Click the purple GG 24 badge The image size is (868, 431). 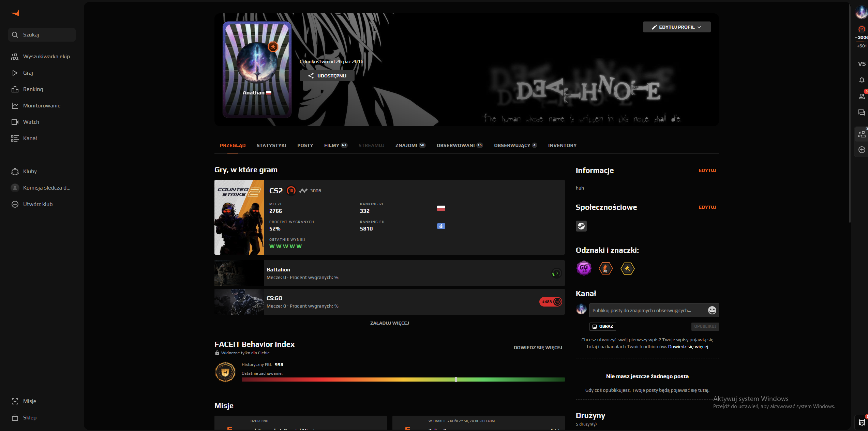[584, 268]
